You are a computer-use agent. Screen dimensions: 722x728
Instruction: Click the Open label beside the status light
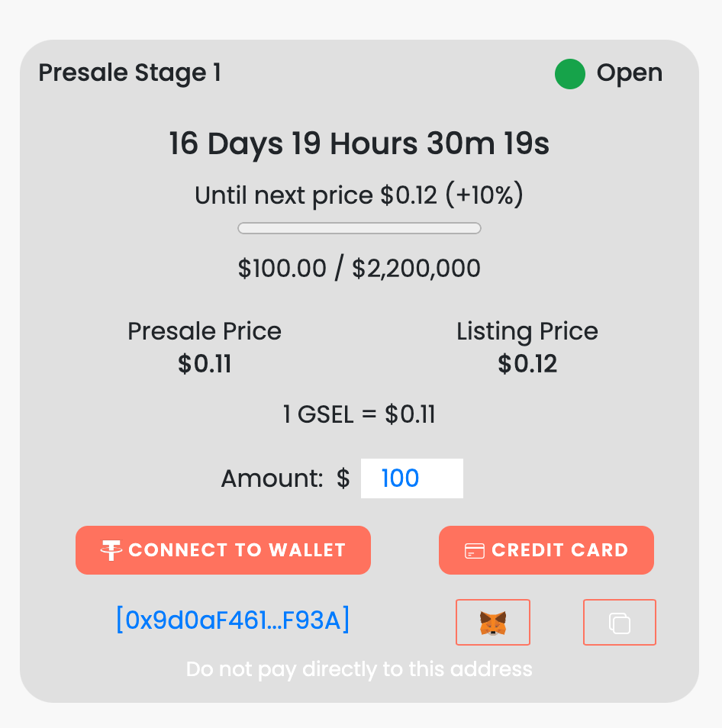click(629, 73)
